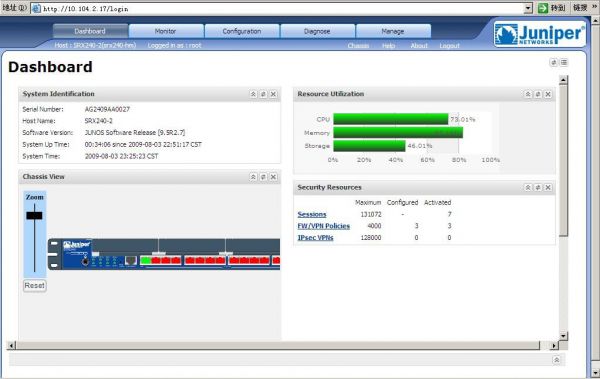This screenshot has height=379, width=600.
Task: Click dashboard refresh icon at top right
Action: [553, 62]
